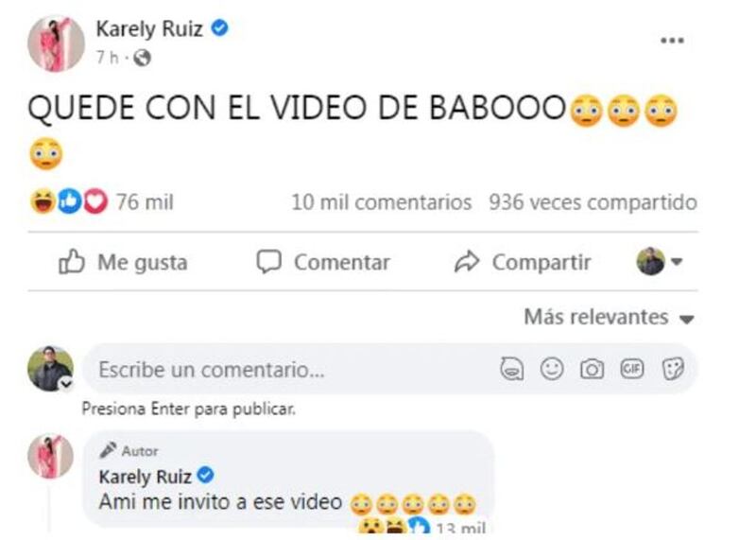Open the emoji picker smiley icon
The width and height of the screenshot is (756, 540).
(x=552, y=369)
